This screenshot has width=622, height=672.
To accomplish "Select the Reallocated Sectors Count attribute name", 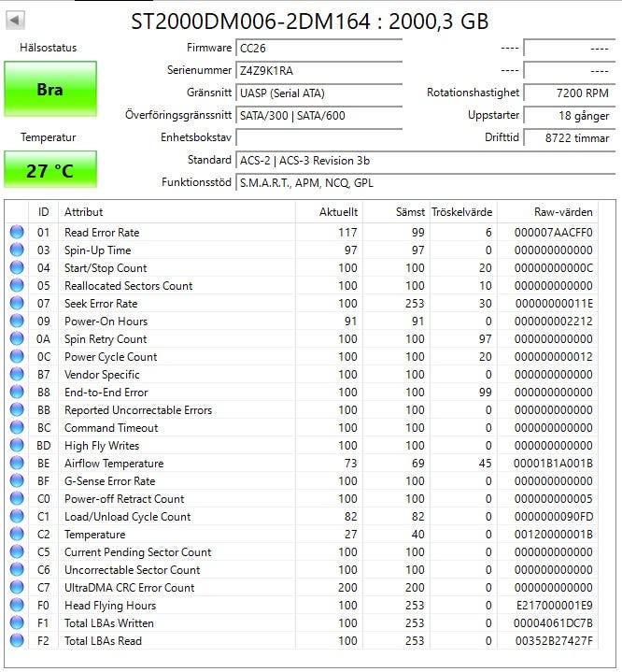I will tap(129, 285).
